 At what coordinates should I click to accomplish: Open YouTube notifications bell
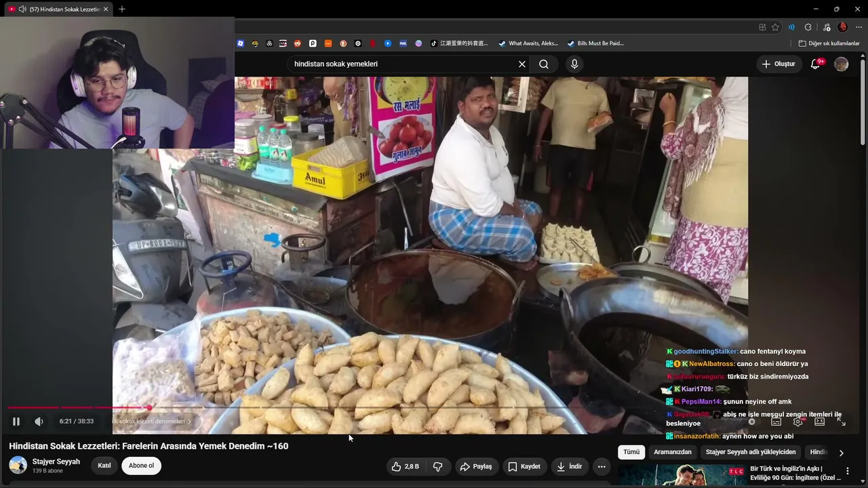point(816,64)
